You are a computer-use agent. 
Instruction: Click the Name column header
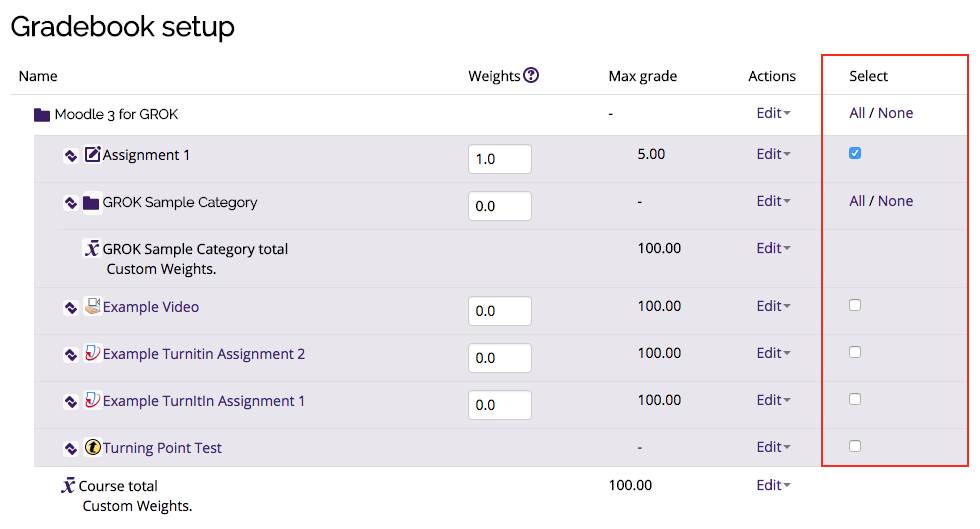38,76
